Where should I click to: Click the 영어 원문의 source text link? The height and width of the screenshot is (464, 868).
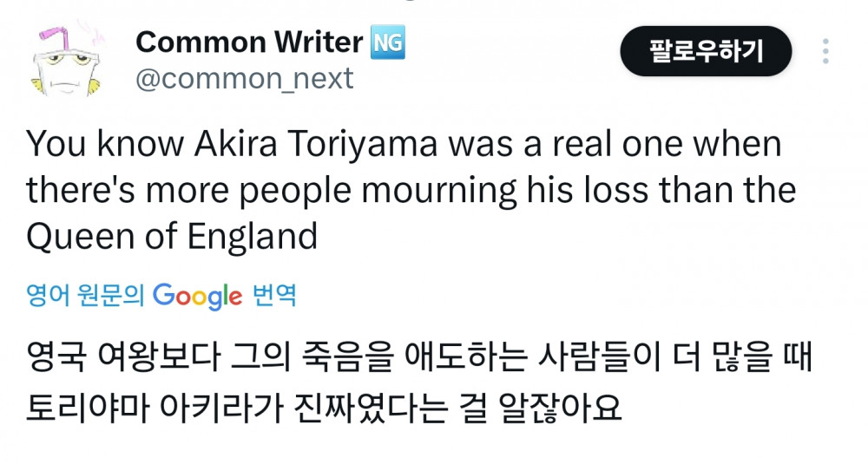[x=85, y=296]
